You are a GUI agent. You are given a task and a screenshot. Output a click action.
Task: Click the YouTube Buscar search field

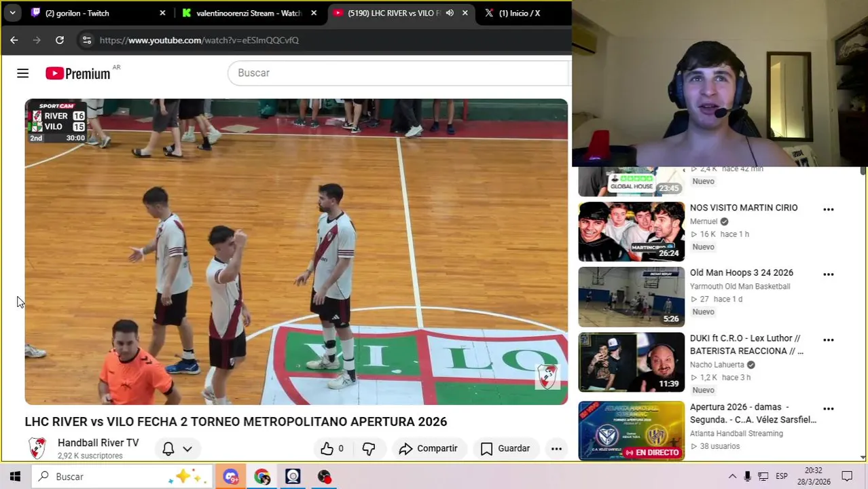coord(399,73)
